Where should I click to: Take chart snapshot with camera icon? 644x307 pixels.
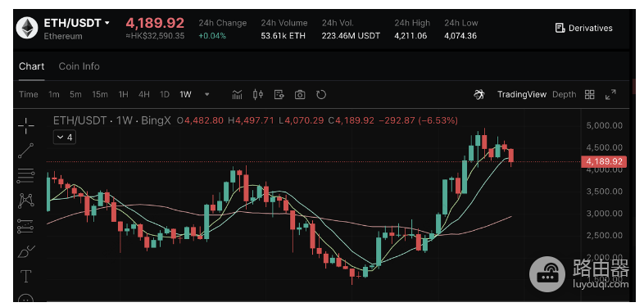pos(300,95)
